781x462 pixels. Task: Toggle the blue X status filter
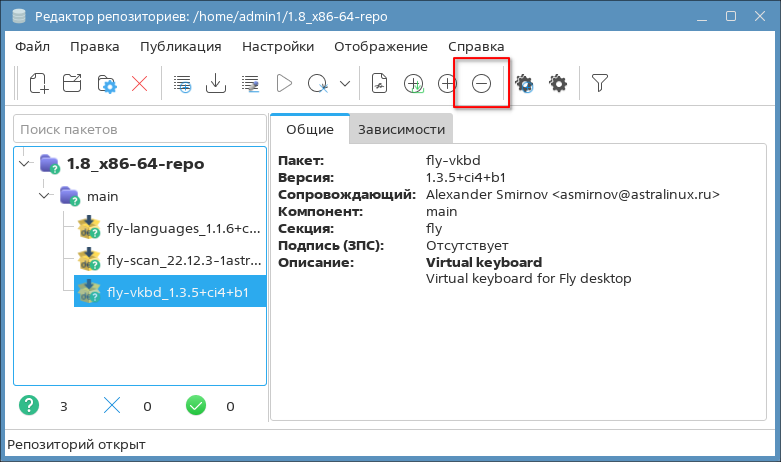pos(112,406)
